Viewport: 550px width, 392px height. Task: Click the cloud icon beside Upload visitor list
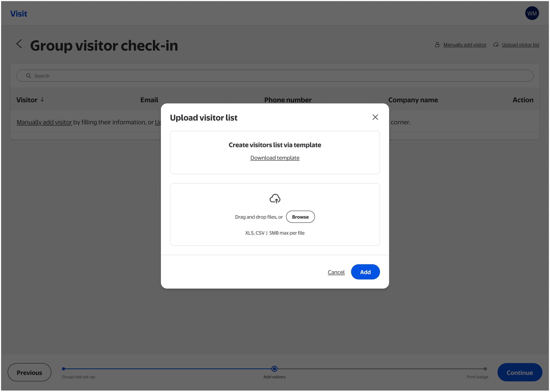tap(496, 45)
